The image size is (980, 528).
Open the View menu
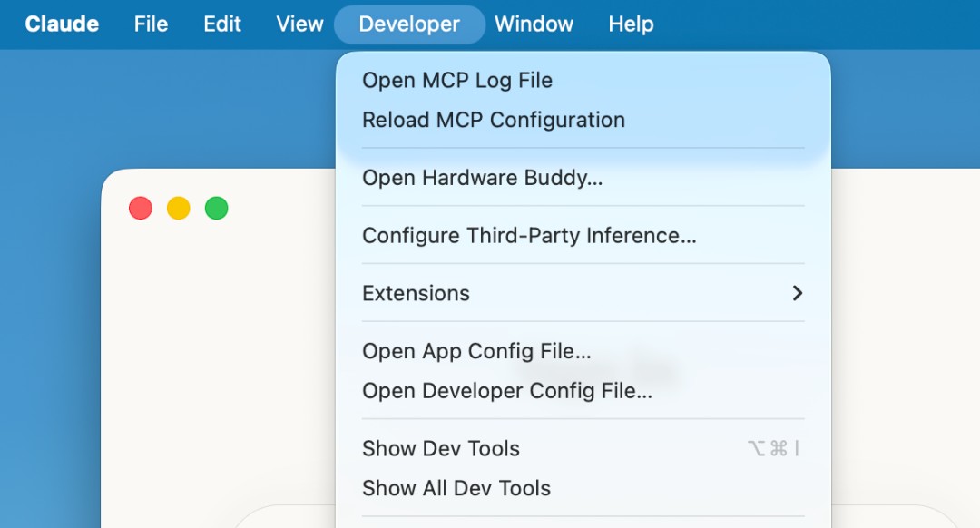coord(299,24)
